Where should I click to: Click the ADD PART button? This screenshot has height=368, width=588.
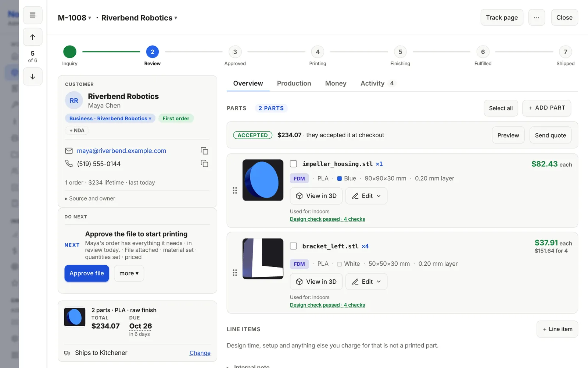(546, 108)
